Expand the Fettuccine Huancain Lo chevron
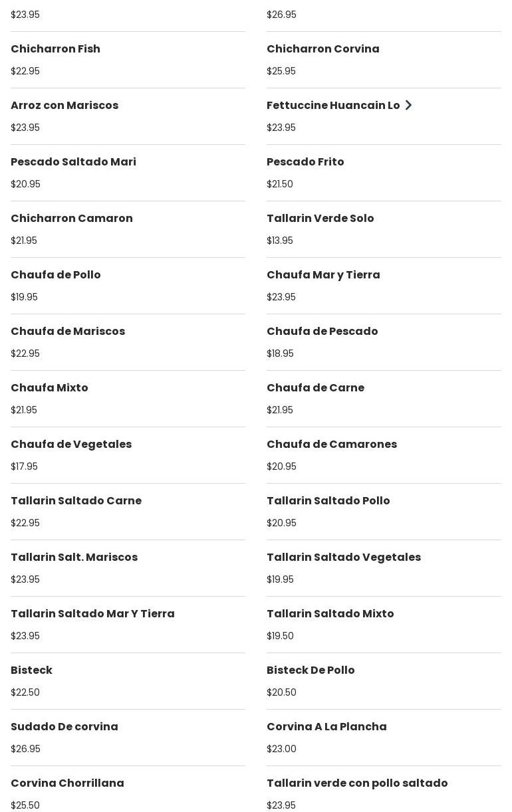This screenshot has width=512, height=812. pos(408,105)
